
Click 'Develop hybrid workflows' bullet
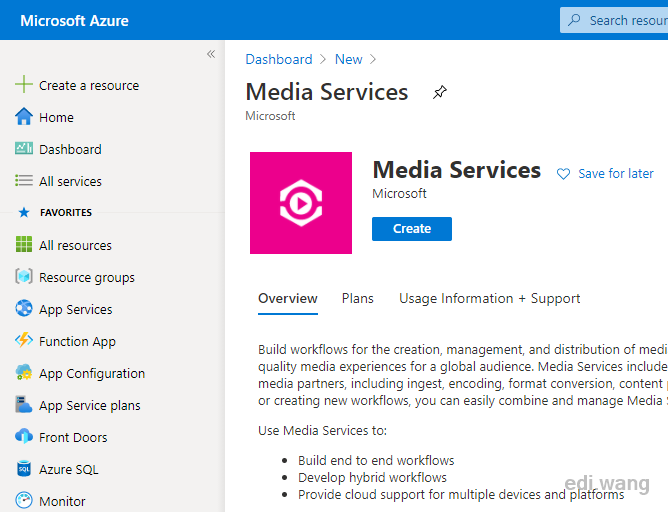(372, 477)
